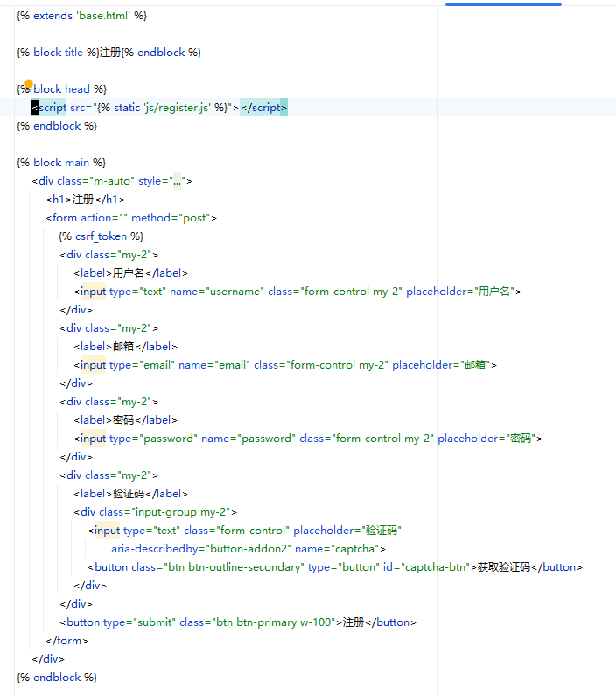The width and height of the screenshot is (616, 696).
Task: Click the 邮箱 label line
Action: [125, 347]
